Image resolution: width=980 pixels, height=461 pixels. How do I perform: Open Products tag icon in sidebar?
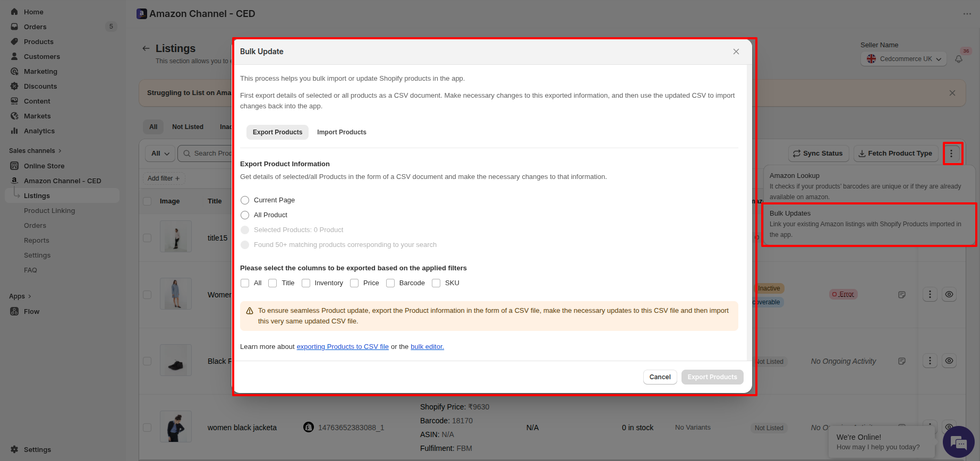tap(14, 41)
